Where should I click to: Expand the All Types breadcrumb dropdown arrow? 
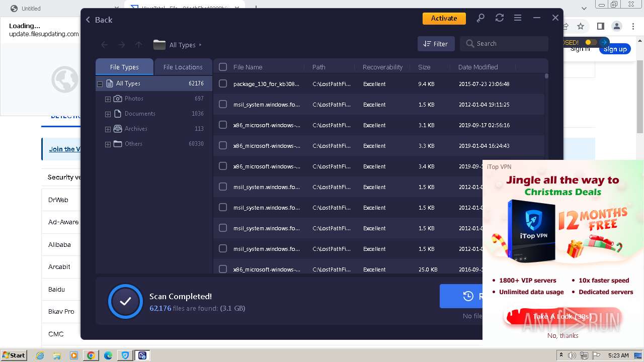tap(200, 45)
